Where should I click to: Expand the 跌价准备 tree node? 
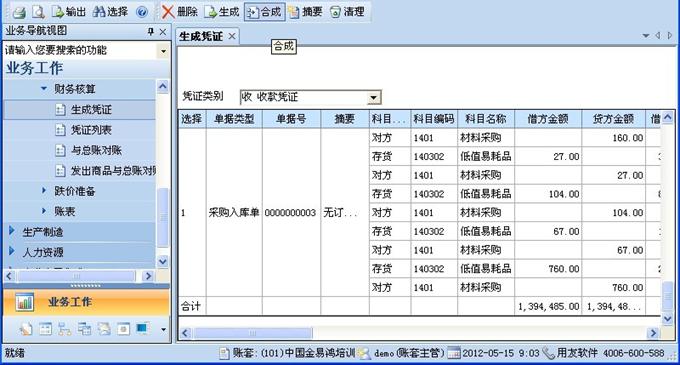coord(44,190)
